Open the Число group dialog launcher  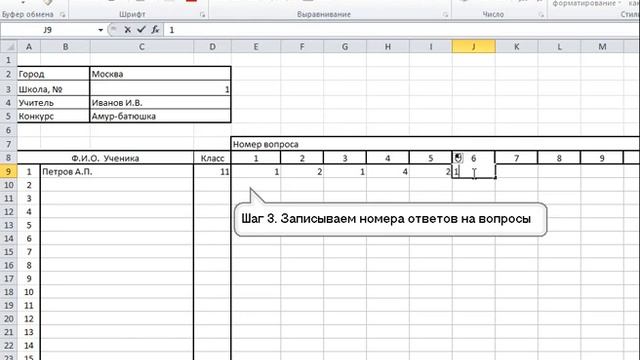(541, 15)
